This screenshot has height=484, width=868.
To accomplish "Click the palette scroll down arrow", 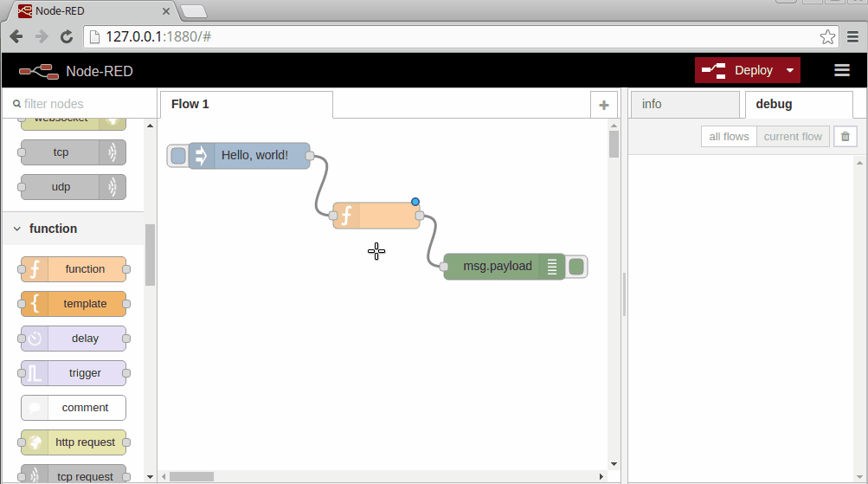I will tap(150, 477).
